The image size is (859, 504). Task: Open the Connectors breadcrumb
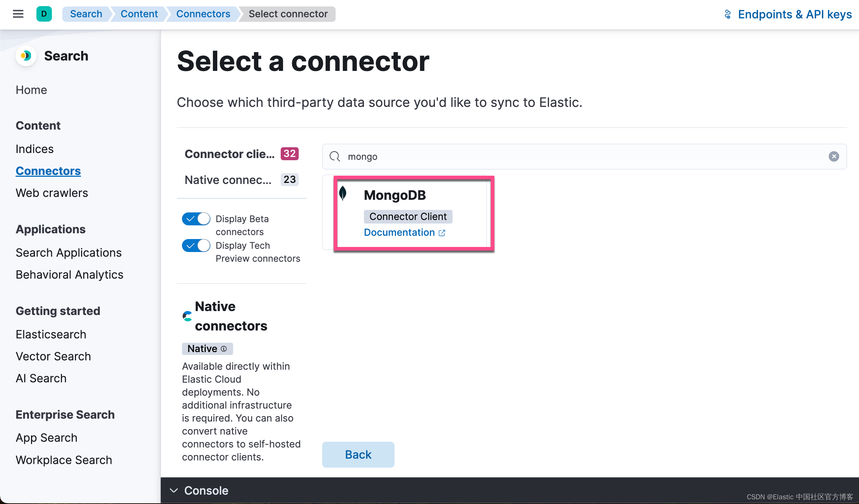pyautogui.click(x=203, y=14)
